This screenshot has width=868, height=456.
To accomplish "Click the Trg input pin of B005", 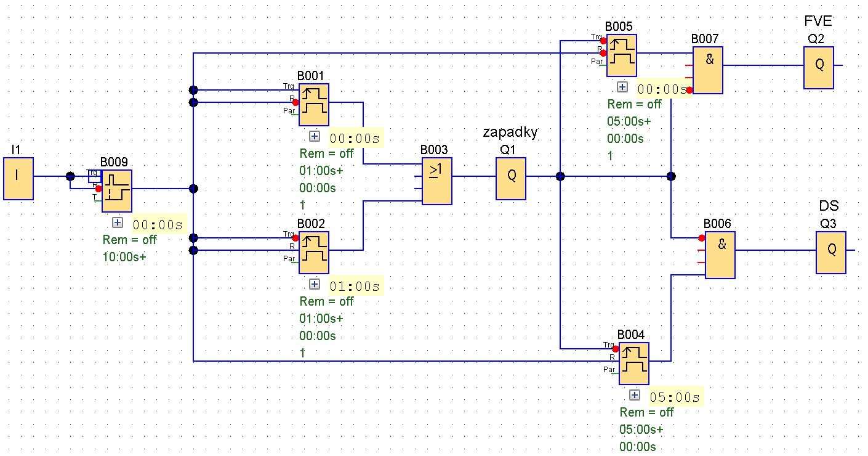I will click(x=603, y=41).
